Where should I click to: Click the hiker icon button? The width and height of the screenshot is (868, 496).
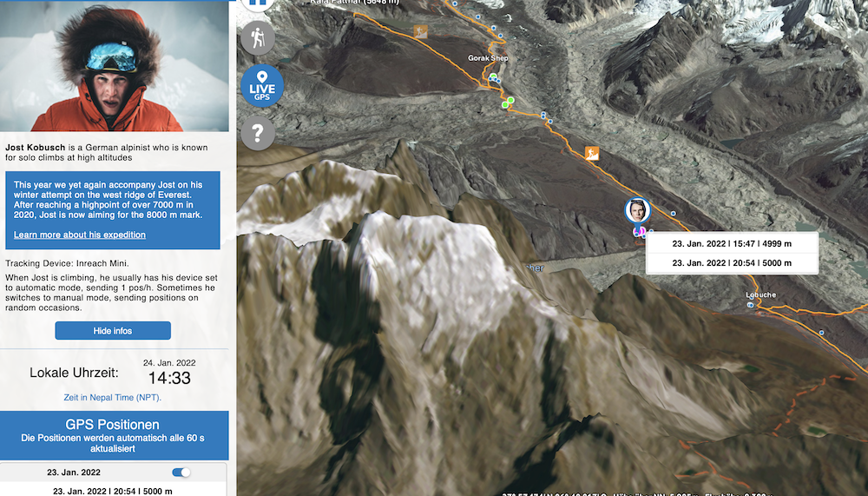[258, 38]
